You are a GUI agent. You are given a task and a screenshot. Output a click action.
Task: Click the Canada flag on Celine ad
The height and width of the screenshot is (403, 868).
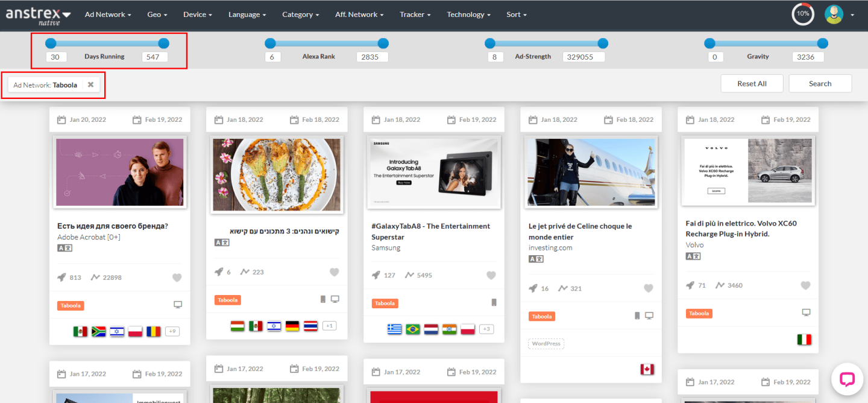[x=647, y=369]
